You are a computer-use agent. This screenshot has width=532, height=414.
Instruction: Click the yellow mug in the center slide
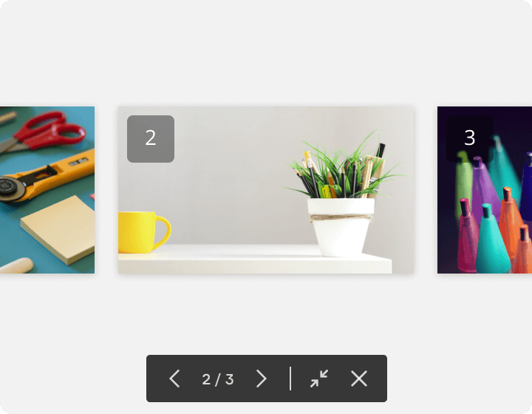[143, 232]
